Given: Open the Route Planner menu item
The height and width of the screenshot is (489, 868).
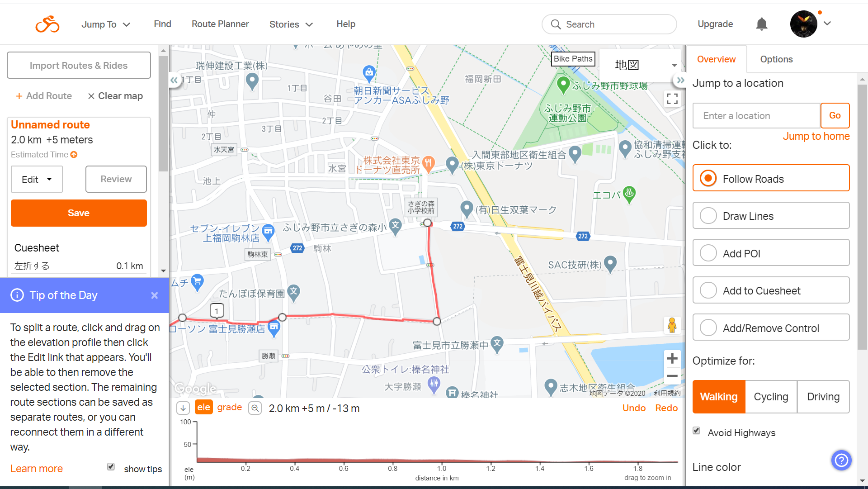Looking at the screenshot, I should coord(220,24).
